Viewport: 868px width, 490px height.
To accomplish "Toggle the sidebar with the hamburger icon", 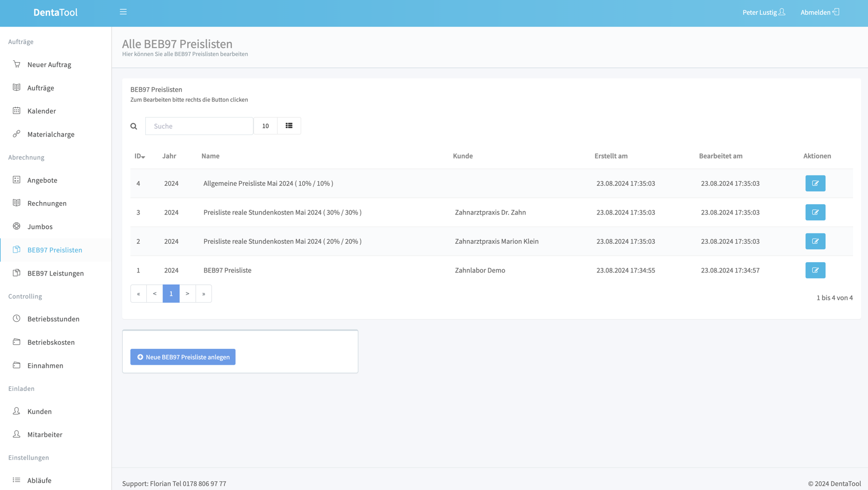I will click(123, 12).
